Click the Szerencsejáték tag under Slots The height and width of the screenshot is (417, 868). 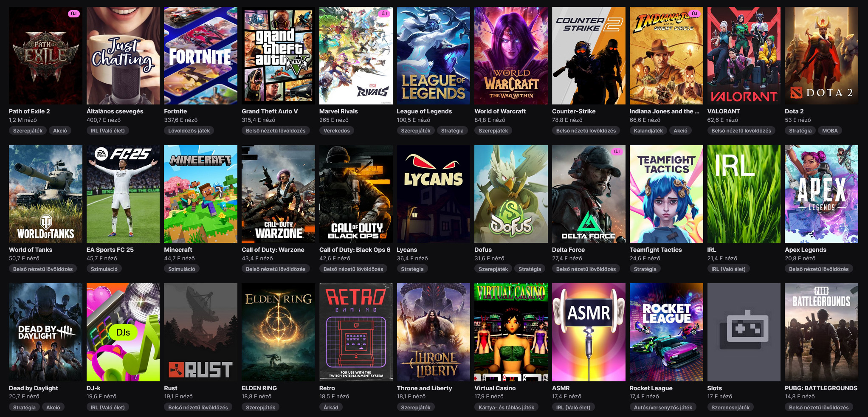tap(730, 408)
